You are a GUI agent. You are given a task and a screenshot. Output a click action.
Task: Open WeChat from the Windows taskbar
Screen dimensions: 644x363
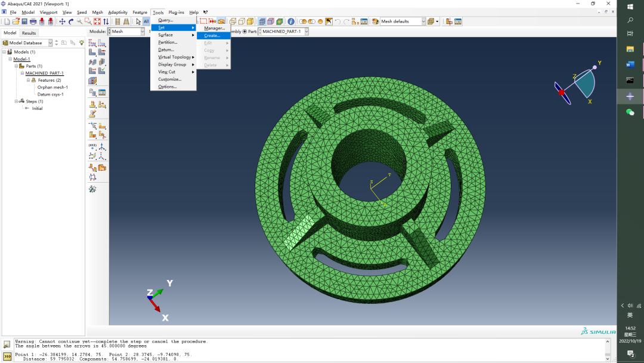click(630, 112)
